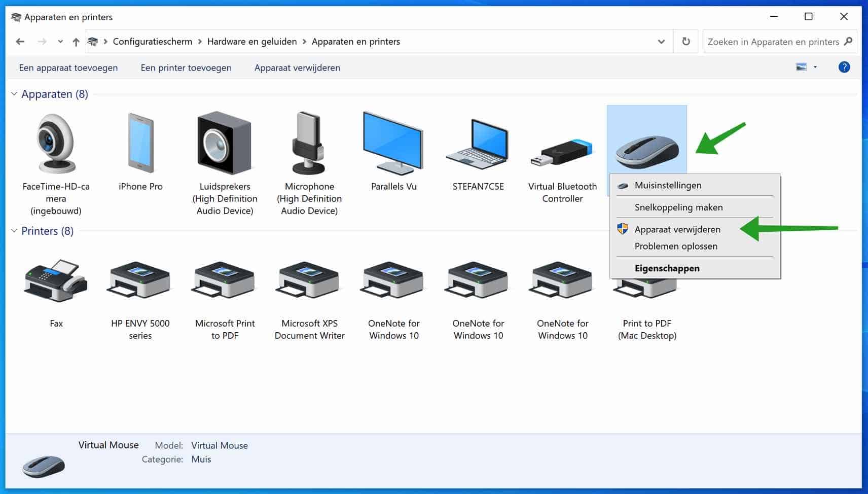Open the help question mark icon
The height and width of the screenshot is (494, 868).
coord(844,67)
